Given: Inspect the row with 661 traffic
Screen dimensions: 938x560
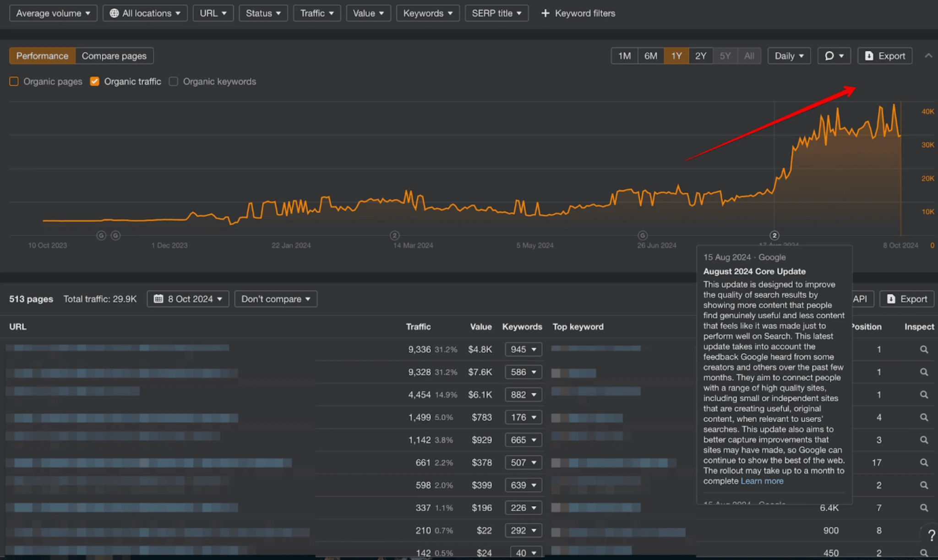Looking at the screenshot, I should coord(924,462).
